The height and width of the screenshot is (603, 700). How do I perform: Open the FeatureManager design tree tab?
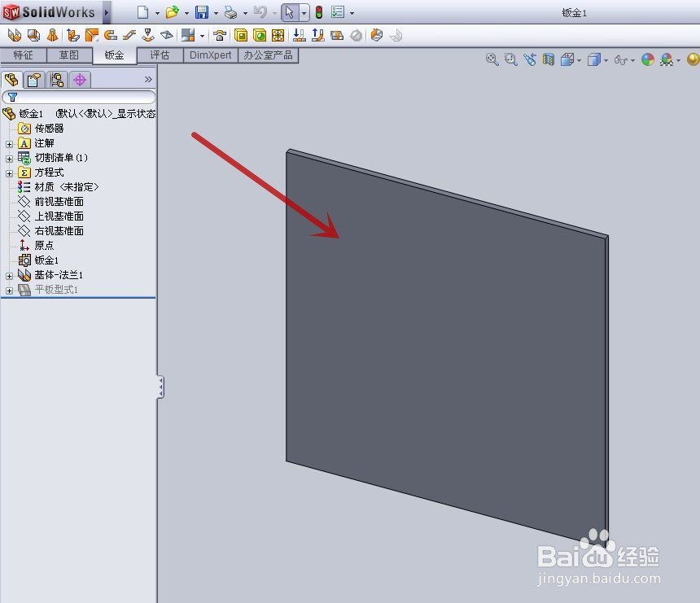[x=11, y=80]
